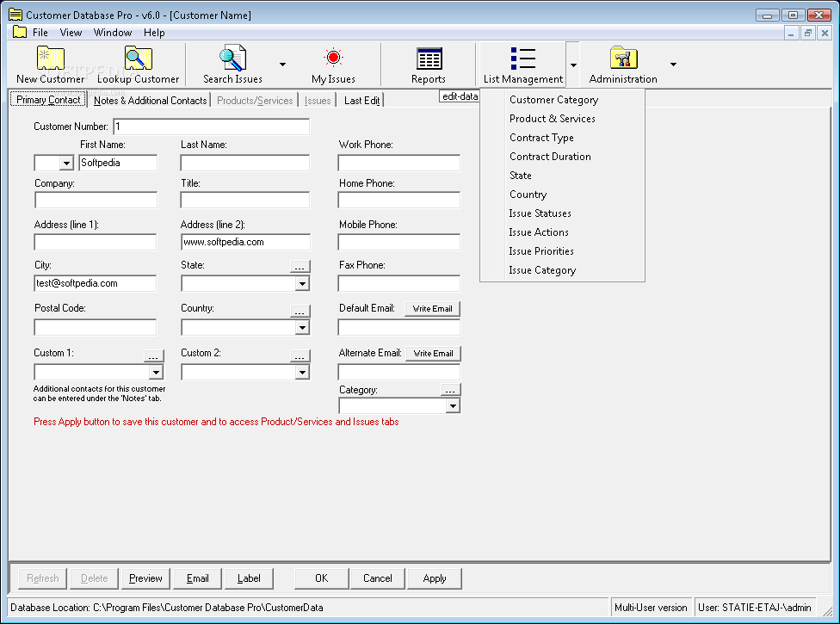Click the folder icon beside File menu

(20, 32)
